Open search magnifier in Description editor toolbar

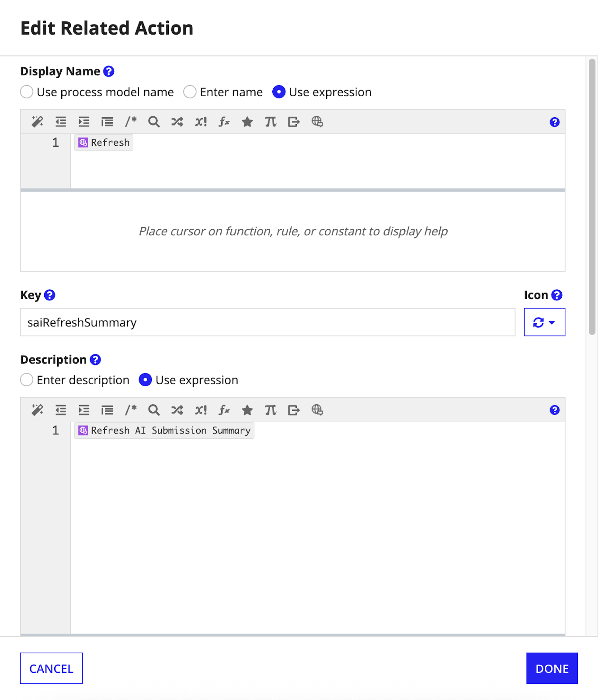(x=154, y=410)
